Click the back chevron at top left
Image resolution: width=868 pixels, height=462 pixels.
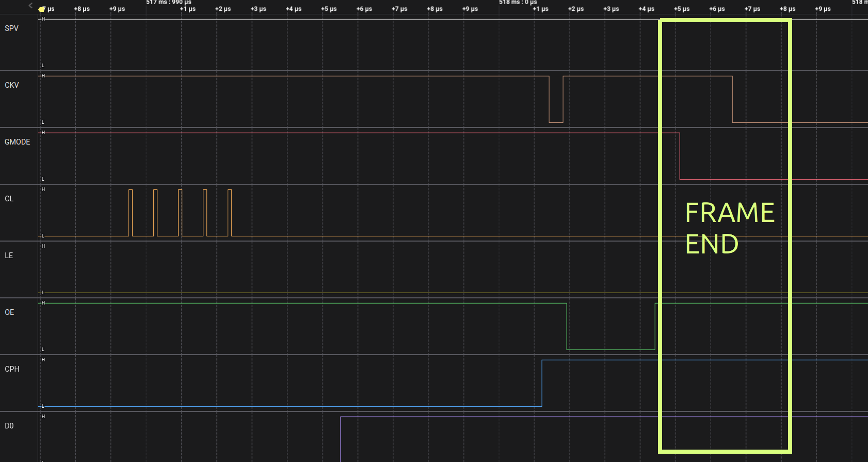click(30, 6)
